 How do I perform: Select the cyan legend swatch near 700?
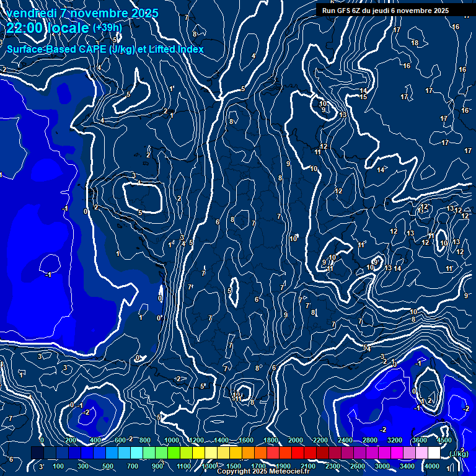click(136, 452)
